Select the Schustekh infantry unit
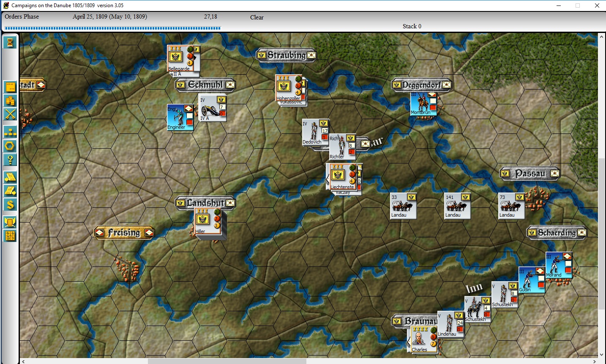 pyautogui.click(x=505, y=295)
